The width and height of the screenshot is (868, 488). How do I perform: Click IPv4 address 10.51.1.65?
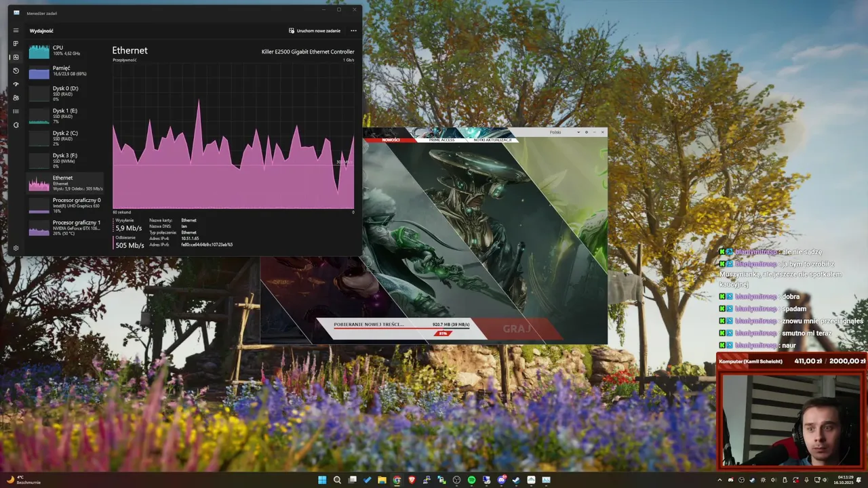click(190, 239)
